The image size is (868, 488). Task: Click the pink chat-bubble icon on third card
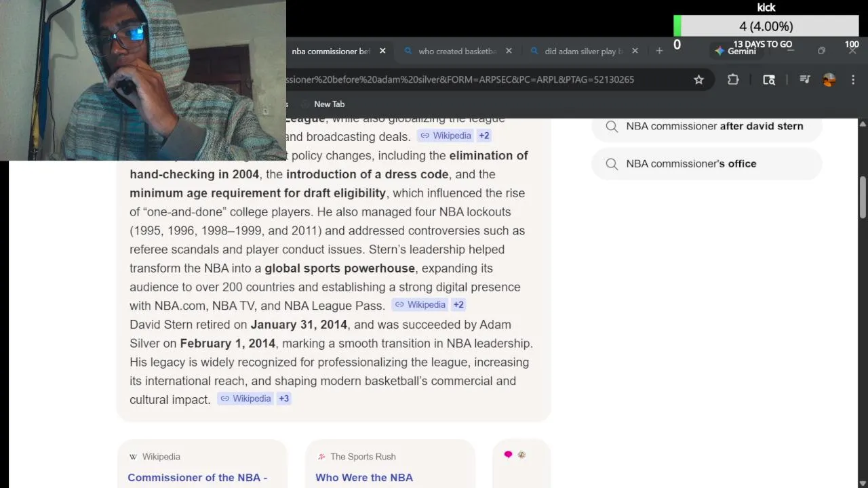click(508, 455)
